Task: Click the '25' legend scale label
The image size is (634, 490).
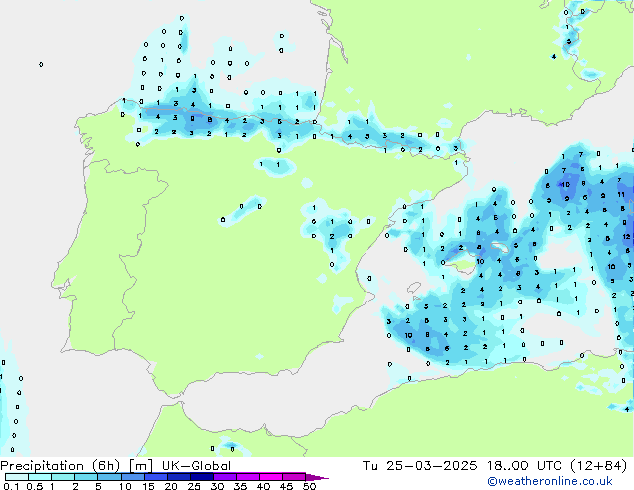Action: pos(194,486)
